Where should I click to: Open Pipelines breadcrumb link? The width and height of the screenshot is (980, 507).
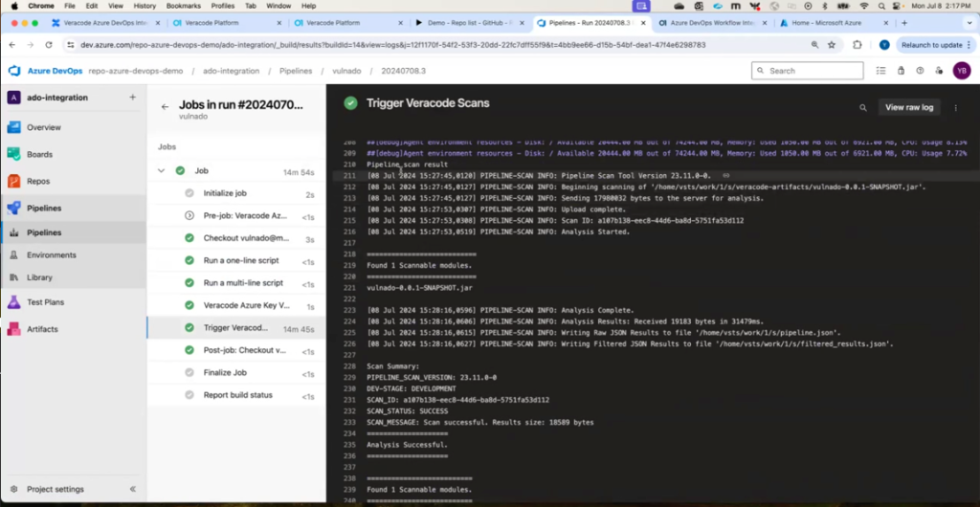296,71
